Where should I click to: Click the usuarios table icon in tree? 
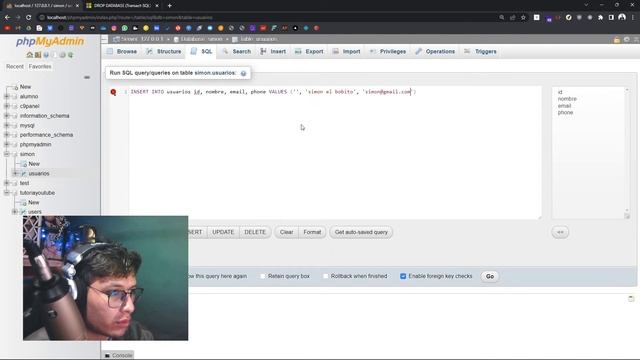click(x=23, y=173)
